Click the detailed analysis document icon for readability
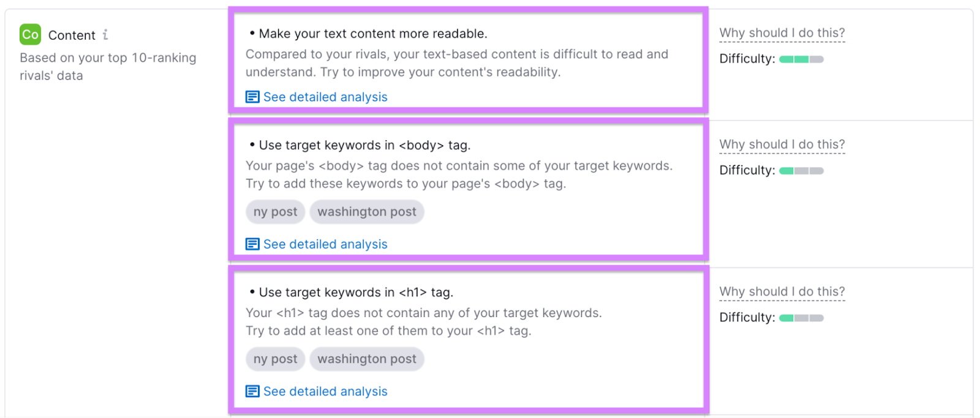Viewport: 980px width, 418px height. tap(252, 97)
